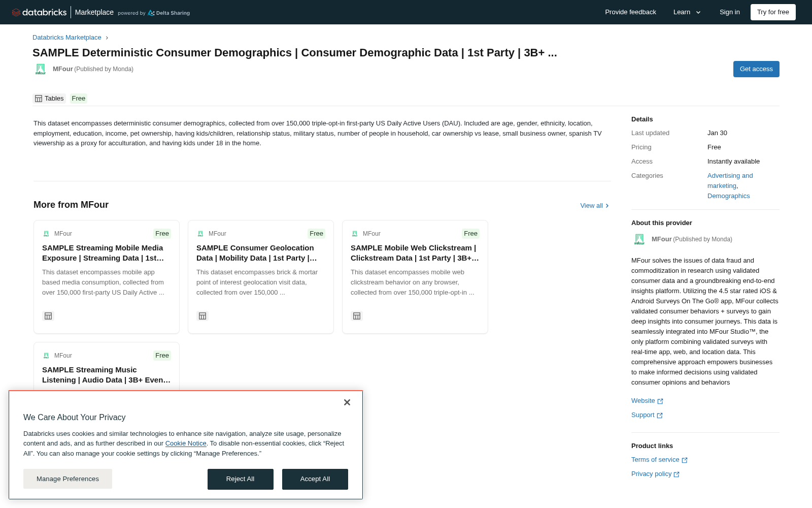Open SAMPLE Mobile Web Clickstream card title
812x508 pixels.
click(x=415, y=253)
